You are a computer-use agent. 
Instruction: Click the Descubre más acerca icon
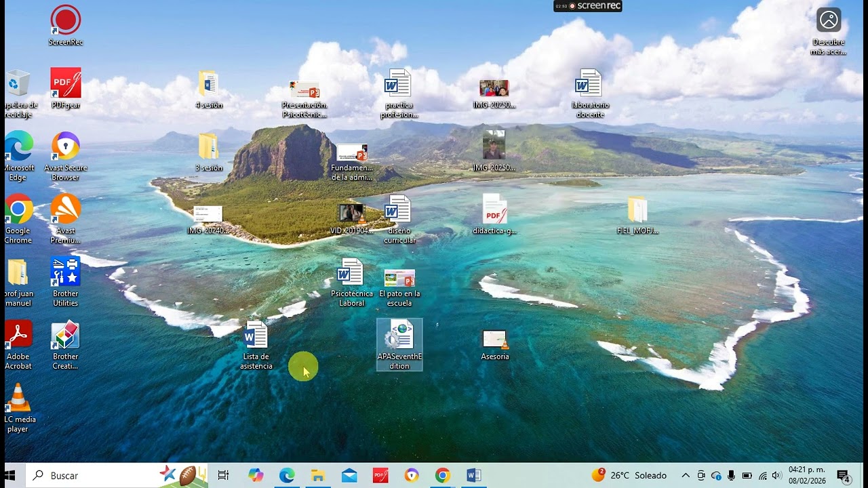coord(829,31)
